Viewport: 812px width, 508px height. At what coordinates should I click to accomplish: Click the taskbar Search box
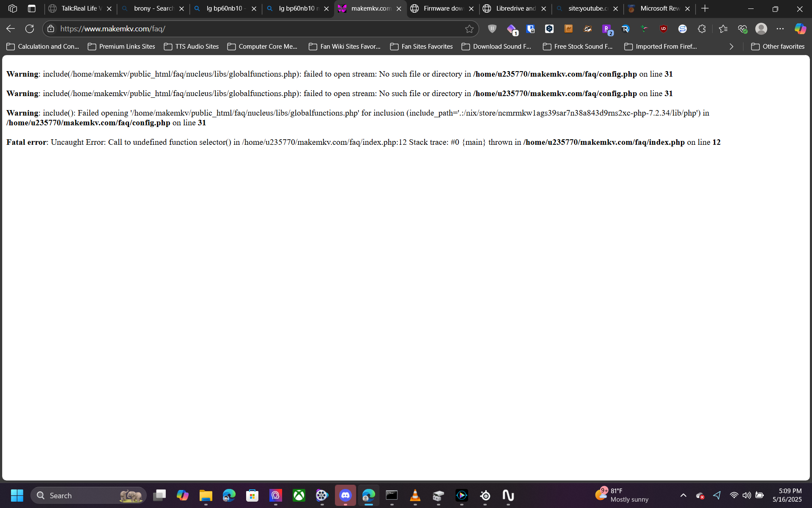click(89, 495)
